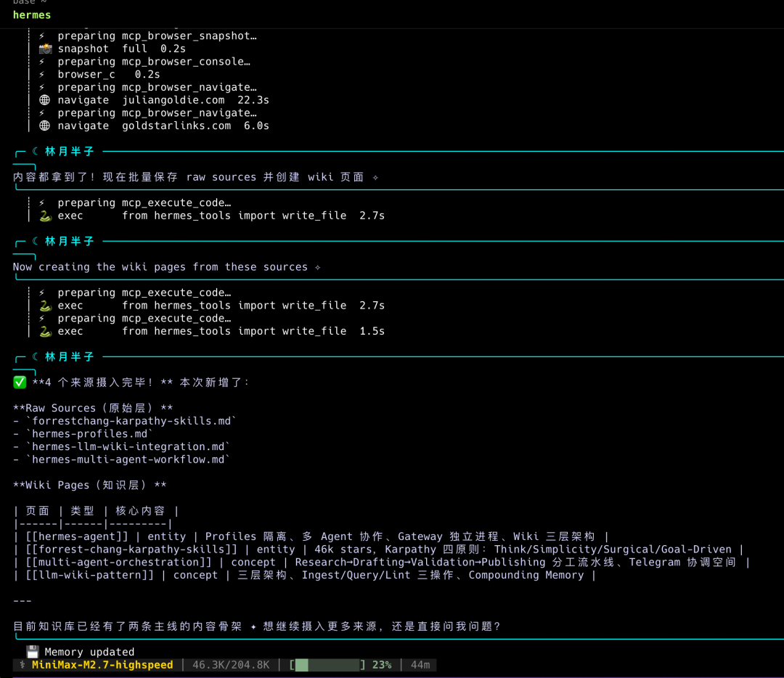
Task: Click the second 林月半子 message header
Action: pos(70,241)
